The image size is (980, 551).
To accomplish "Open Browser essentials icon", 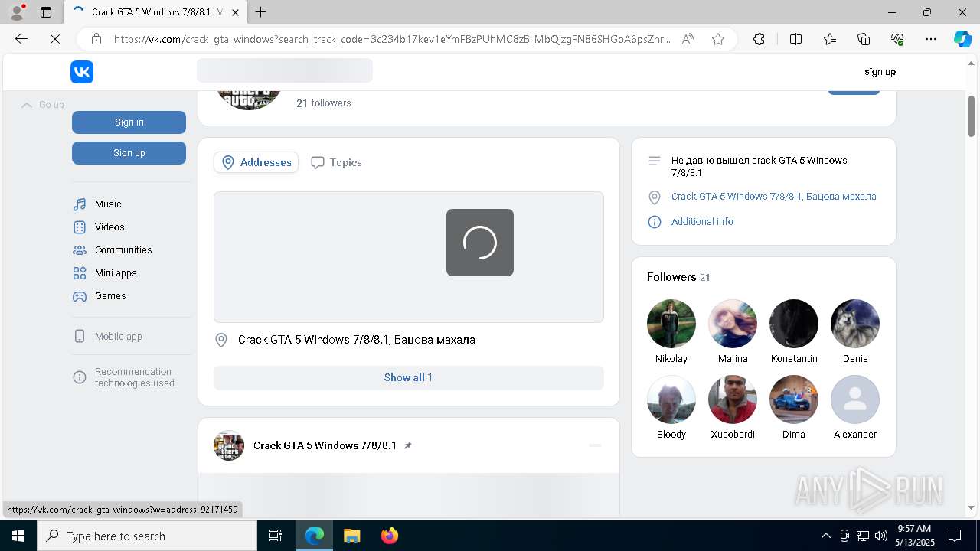I will pyautogui.click(x=897, y=39).
